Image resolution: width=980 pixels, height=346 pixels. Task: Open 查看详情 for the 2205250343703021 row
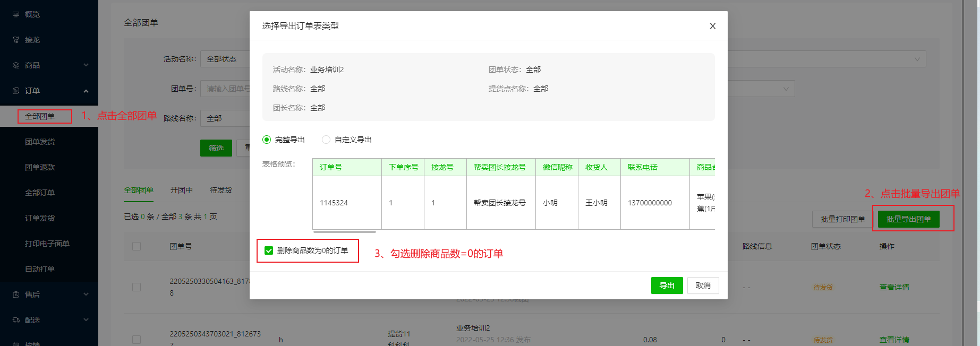[x=894, y=340]
